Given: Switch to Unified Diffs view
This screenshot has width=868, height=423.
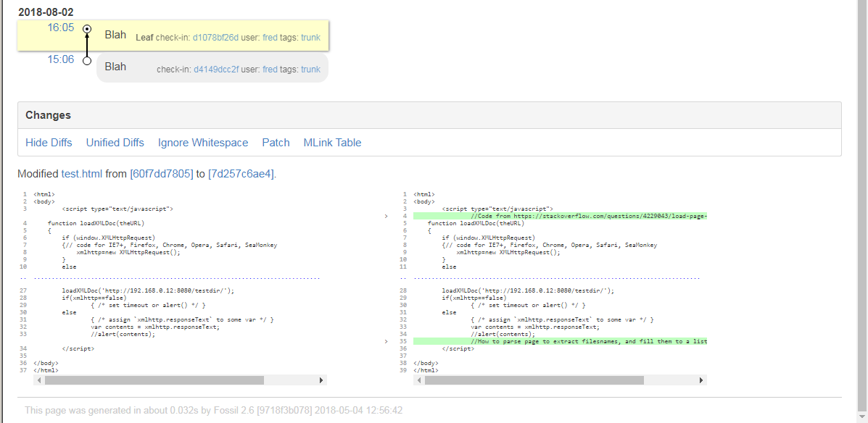Looking at the screenshot, I should (115, 143).
